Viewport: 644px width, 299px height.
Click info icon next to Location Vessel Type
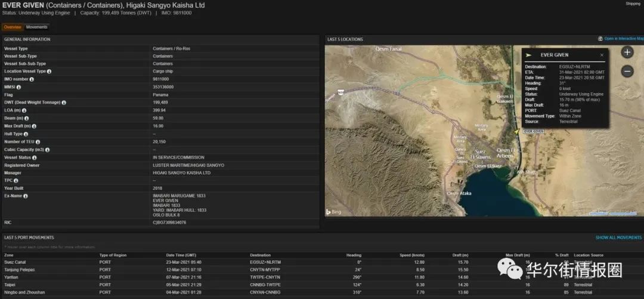[49, 72]
